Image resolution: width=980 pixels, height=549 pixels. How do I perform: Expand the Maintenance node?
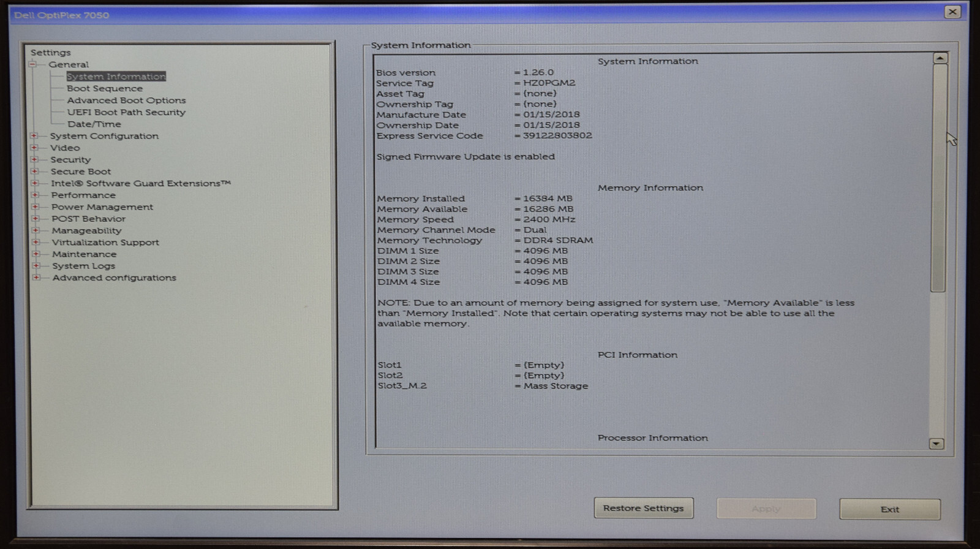pos(36,254)
